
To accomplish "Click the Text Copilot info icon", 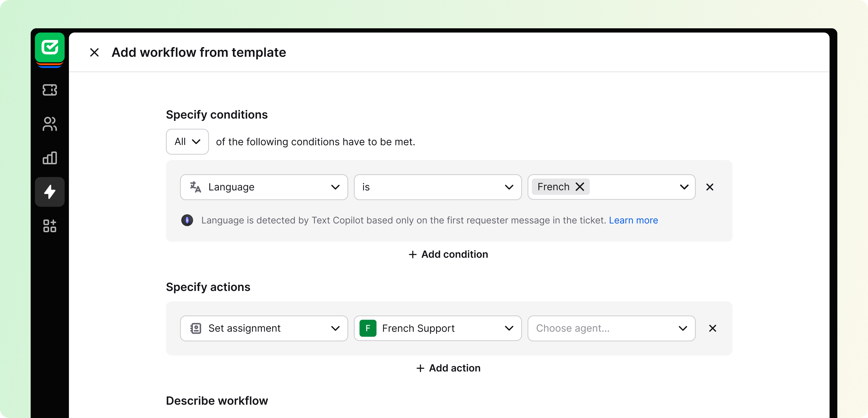I will tap(187, 220).
